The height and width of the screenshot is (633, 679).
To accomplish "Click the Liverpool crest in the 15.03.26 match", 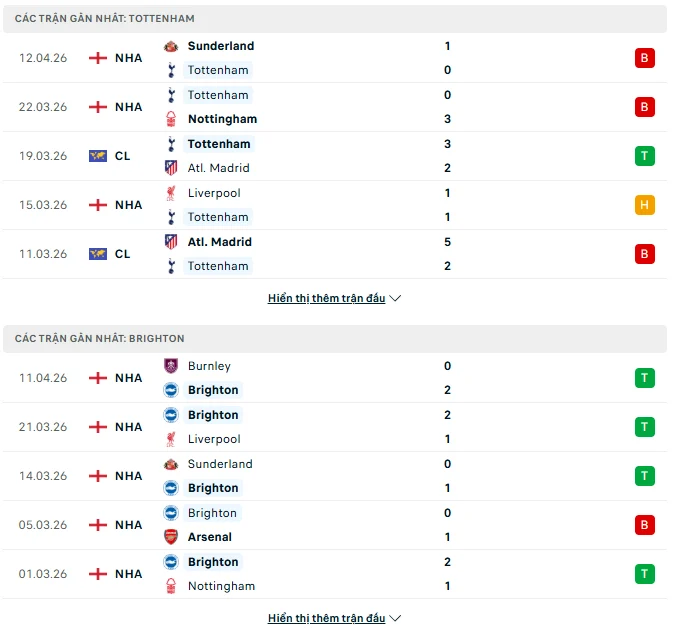I will tap(171, 193).
